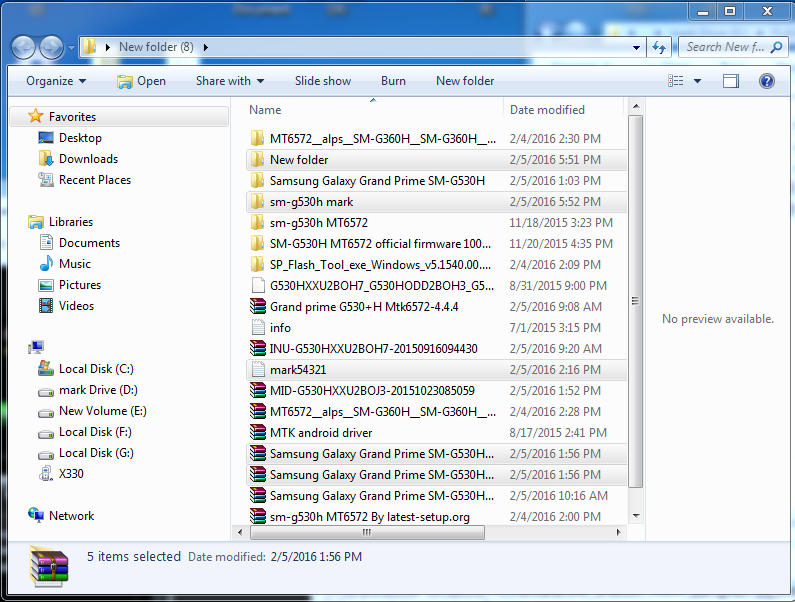The height and width of the screenshot is (602, 795).
Task: Toggle the preview pane button
Action: click(731, 81)
